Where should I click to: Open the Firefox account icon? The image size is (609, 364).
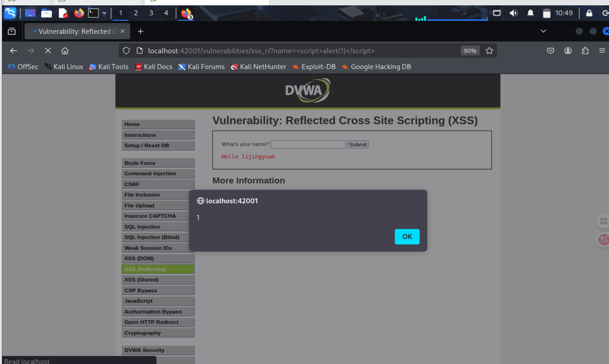568,51
